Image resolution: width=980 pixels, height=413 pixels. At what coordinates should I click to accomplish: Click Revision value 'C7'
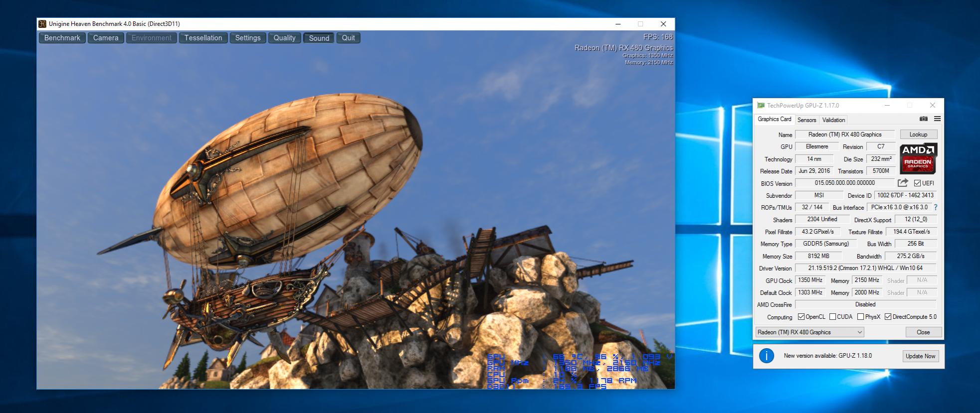881,146
